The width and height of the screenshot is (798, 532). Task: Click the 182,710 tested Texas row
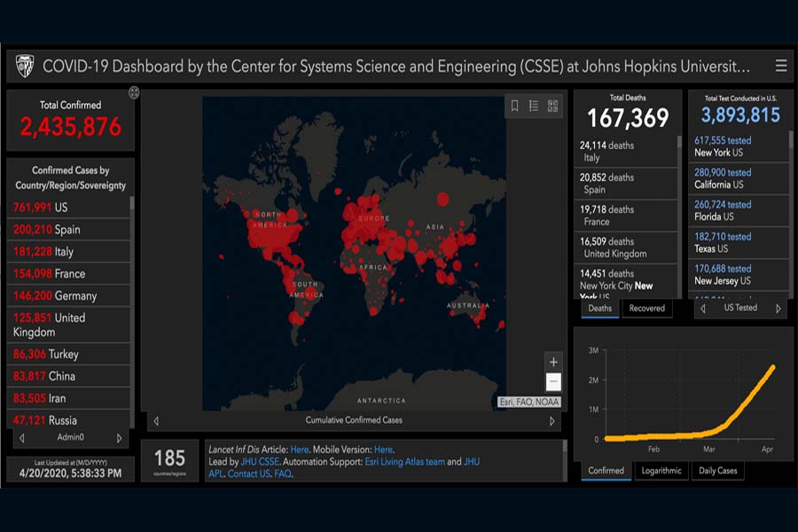click(739, 243)
